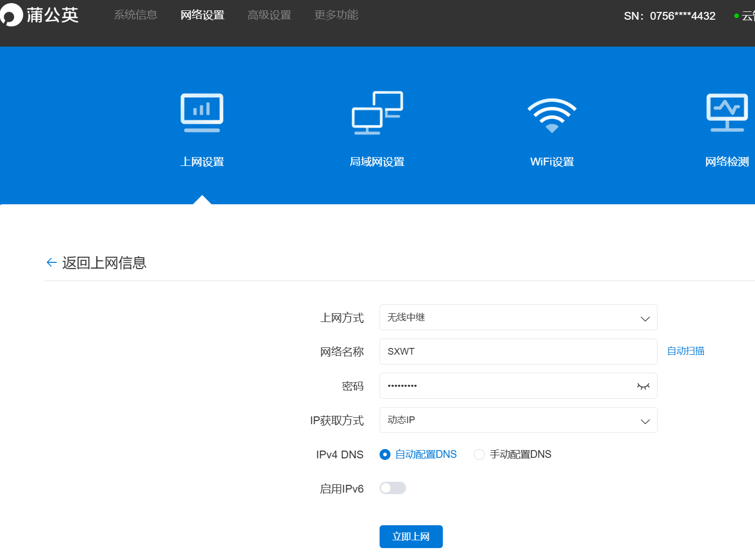Viewport: 755px width, 560px height.
Task: Click the 网络检测 label
Action: pyautogui.click(x=727, y=162)
